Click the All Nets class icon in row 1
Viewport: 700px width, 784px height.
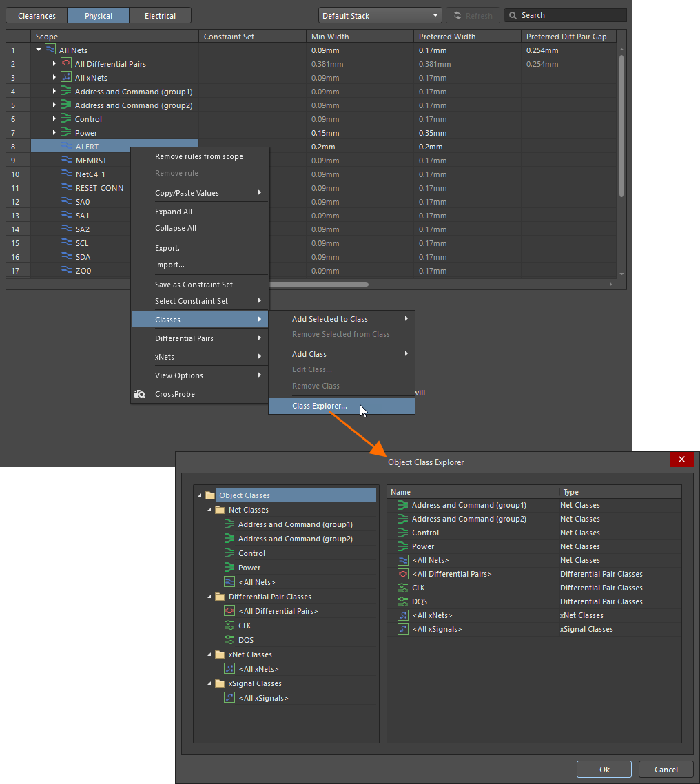tap(50, 50)
